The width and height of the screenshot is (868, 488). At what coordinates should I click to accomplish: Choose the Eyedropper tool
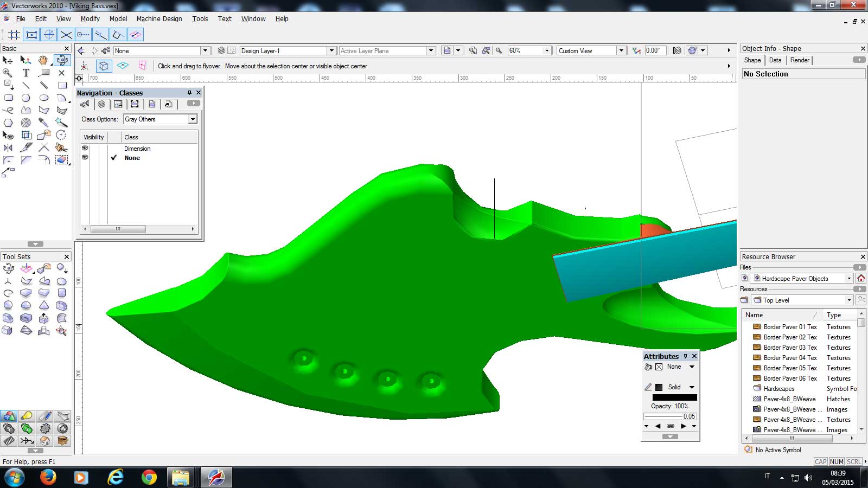[x=43, y=123]
